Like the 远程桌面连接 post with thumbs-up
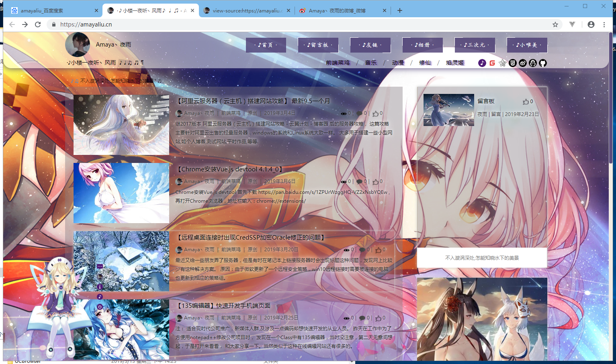Screen dimensions: 616x364 pos(378,250)
